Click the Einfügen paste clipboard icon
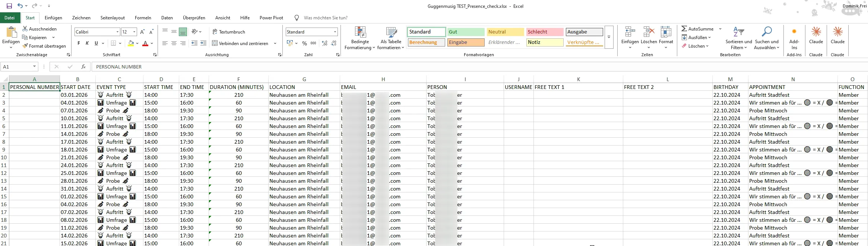Viewport: 868px width, 246px height. click(11, 32)
